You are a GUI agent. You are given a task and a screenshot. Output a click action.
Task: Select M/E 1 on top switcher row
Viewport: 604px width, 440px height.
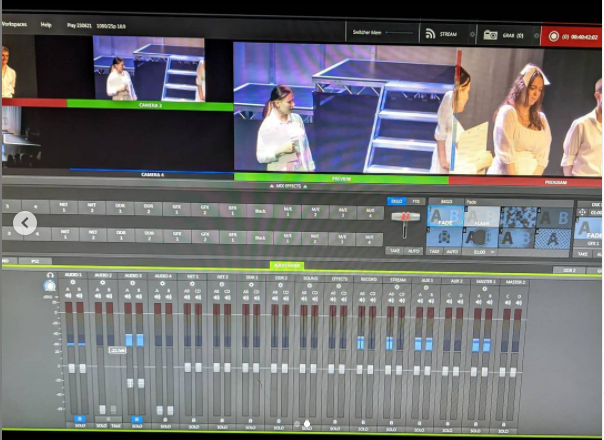tap(288, 212)
